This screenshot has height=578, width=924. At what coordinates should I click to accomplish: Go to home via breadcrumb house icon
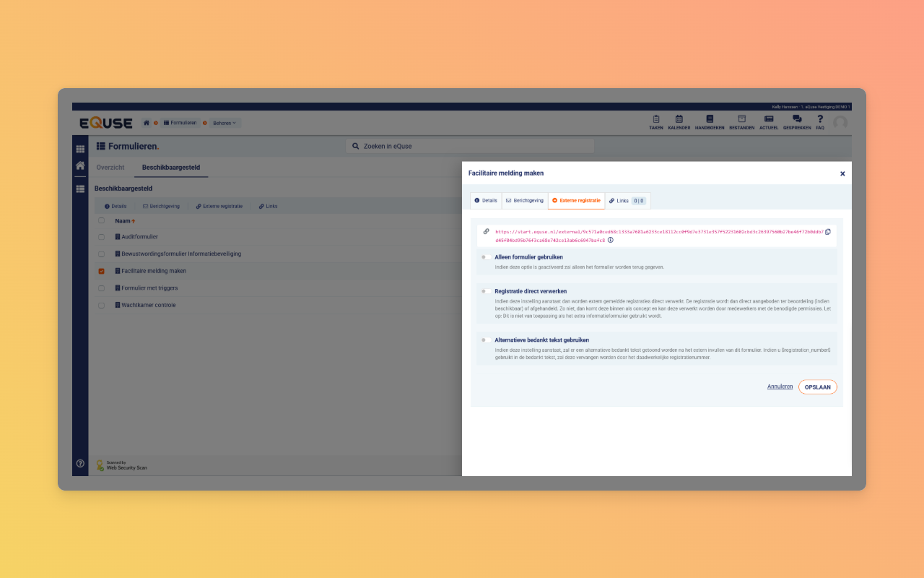click(x=147, y=123)
